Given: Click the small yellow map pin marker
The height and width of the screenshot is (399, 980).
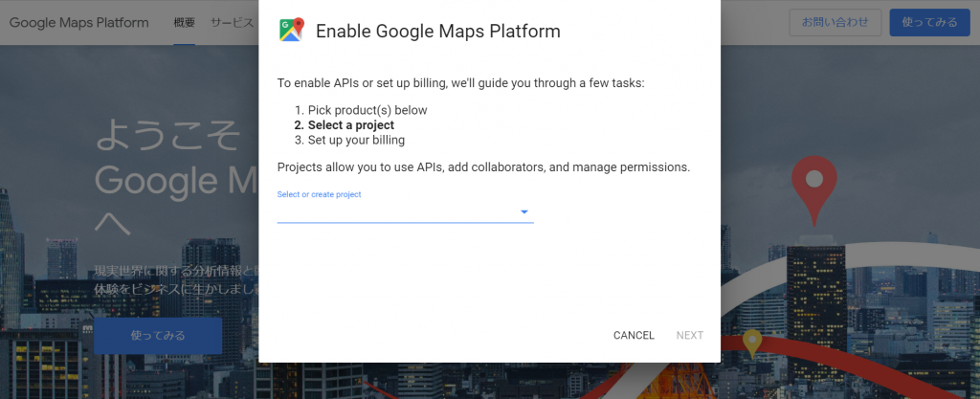Looking at the screenshot, I should pyautogui.click(x=752, y=344).
